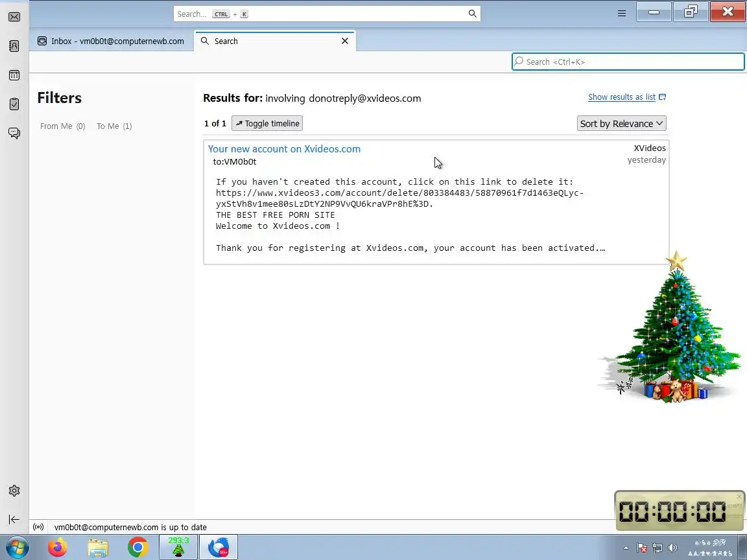Open the Sort by Relevance dropdown
747x560 pixels.
pyautogui.click(x=621, y=123)
